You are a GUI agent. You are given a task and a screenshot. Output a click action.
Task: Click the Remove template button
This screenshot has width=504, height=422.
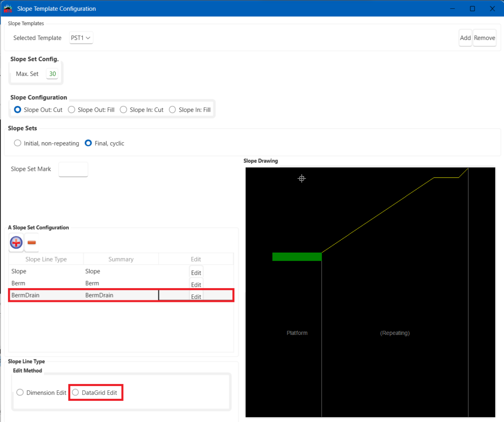click(484, 38)
